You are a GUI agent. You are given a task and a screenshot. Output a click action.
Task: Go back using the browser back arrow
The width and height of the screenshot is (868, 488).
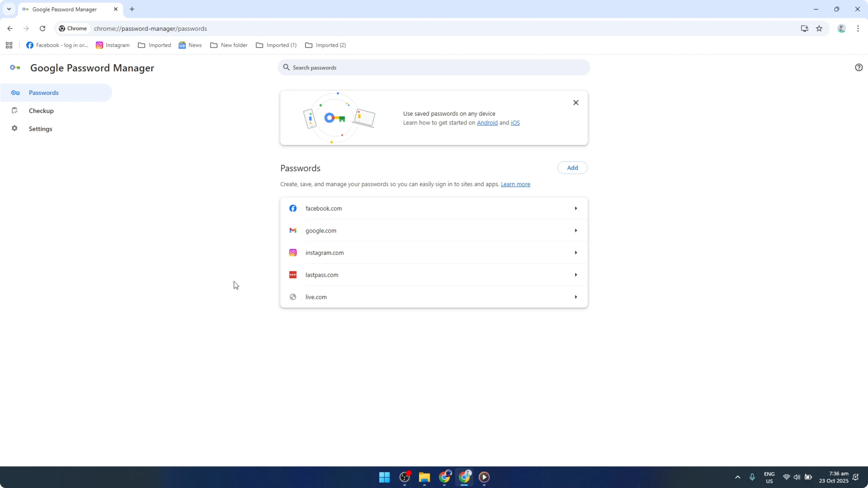pyautogui.click(x=10, y=29)
